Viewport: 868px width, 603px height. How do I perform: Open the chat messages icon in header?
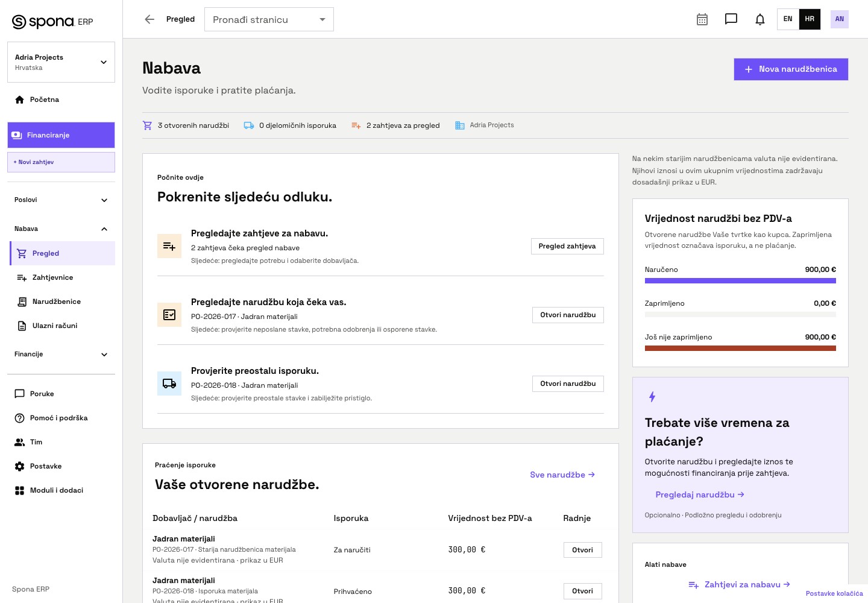click(x=731, y=19)
